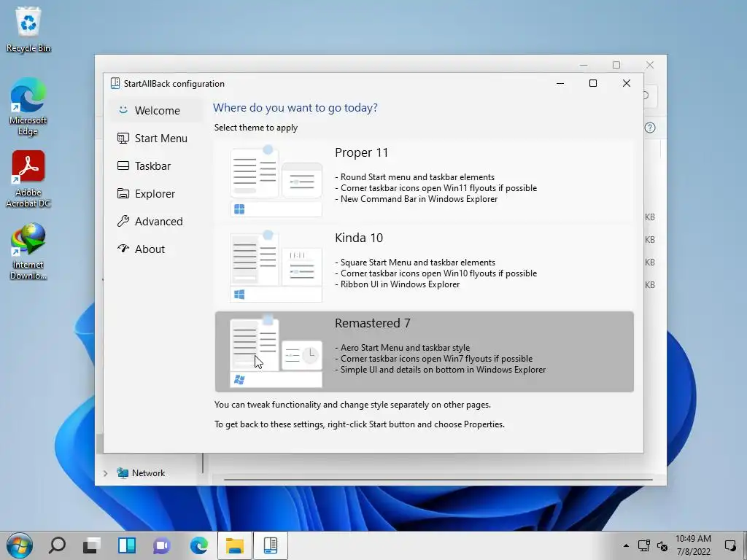Viewport: 747px width, 560px height.
Task: Minimize the StartAllBack configuration window
Action: click(560, 83)
